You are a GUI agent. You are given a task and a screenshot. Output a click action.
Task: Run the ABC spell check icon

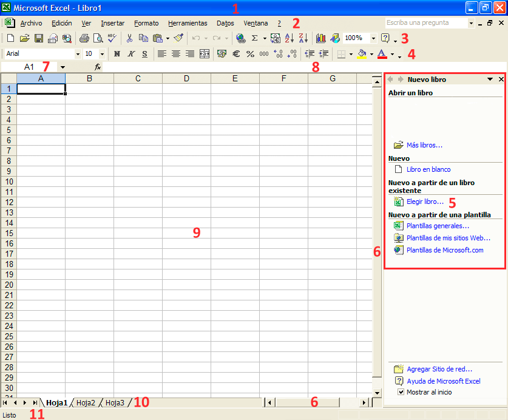[112, 38]
